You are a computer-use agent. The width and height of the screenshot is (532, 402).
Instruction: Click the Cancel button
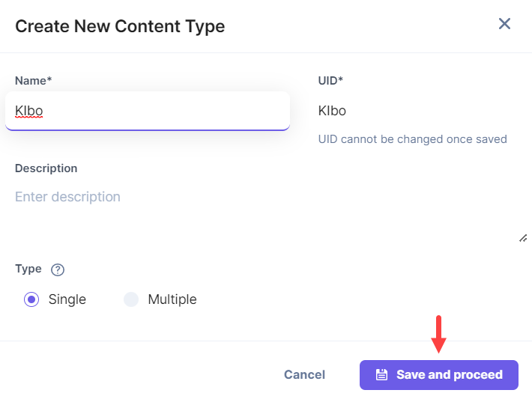pos(304,374)
